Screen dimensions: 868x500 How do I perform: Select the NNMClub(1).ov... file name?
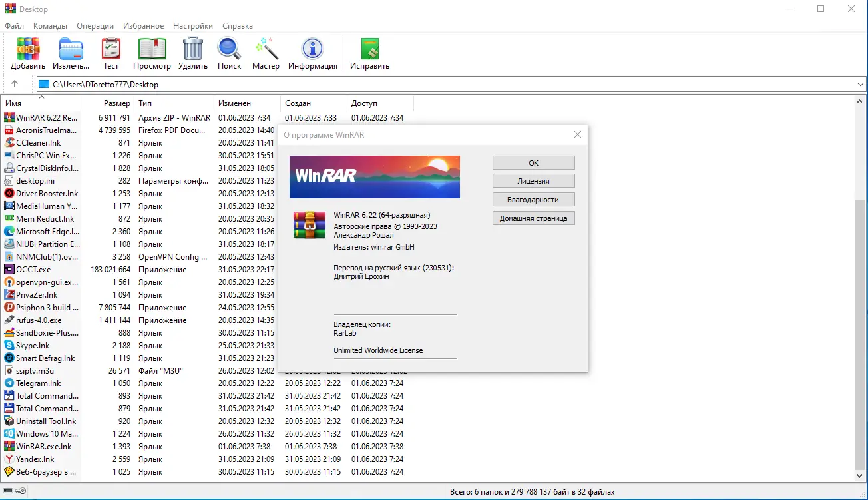pyautogui.click(x=47, y=257)
